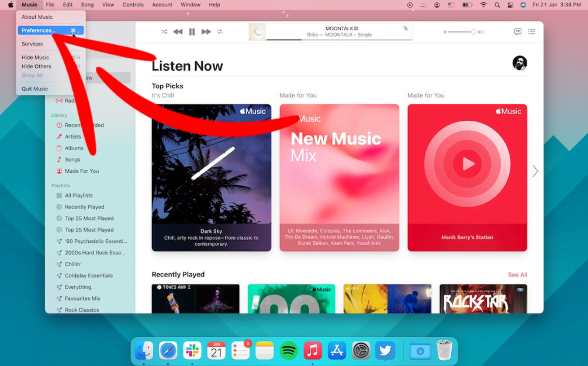Toggle repeat mode
Viewport: 588px width, 366px height.
[220, 32]
